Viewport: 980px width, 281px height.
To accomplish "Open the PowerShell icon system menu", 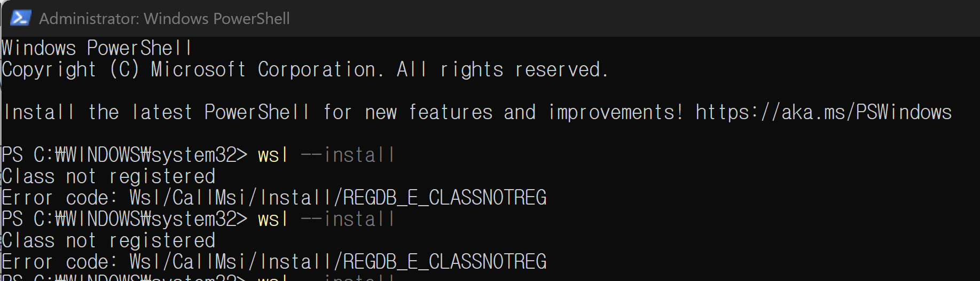I will (x=20, y=18).
